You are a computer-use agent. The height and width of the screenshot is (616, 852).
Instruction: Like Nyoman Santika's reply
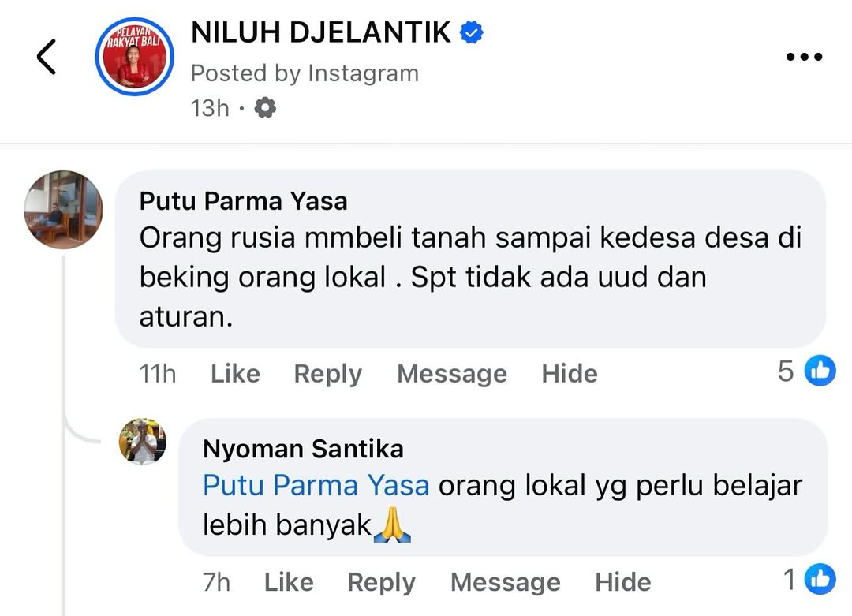click(289, 582)
